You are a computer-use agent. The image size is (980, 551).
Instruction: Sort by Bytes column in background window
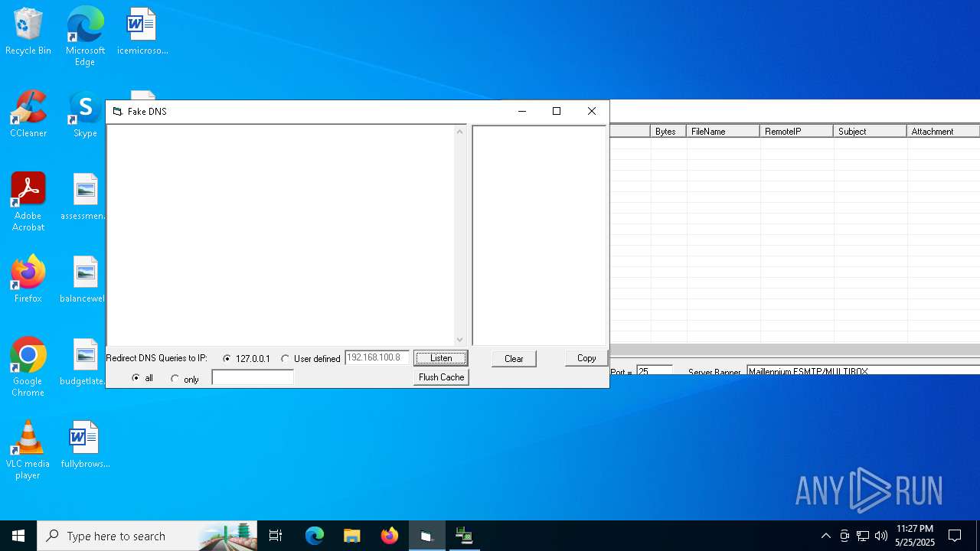point(668,132)
